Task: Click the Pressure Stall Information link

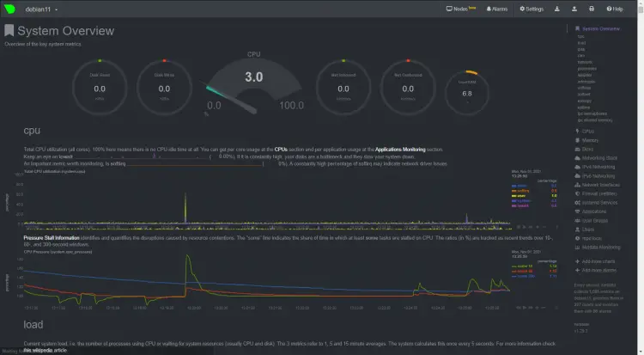Action: tap(52, 238)
